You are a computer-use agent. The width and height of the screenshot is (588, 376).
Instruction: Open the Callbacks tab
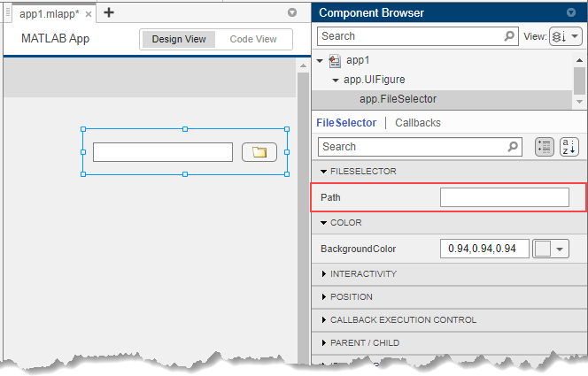(x=417, y=123)
